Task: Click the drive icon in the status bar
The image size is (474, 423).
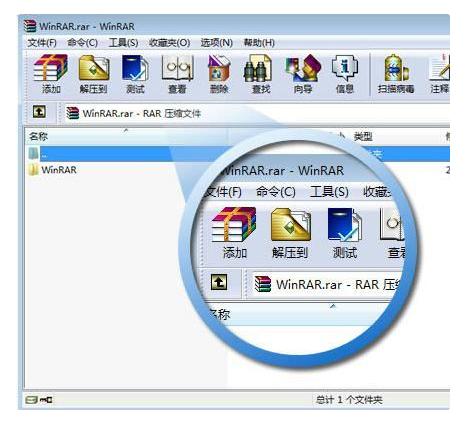Action: pos(31,399)
